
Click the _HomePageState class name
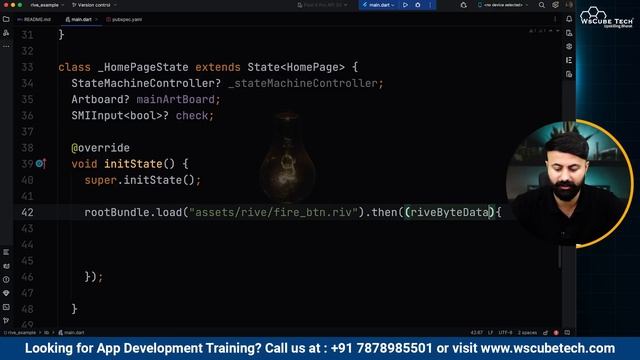click(x=143, y=67)
